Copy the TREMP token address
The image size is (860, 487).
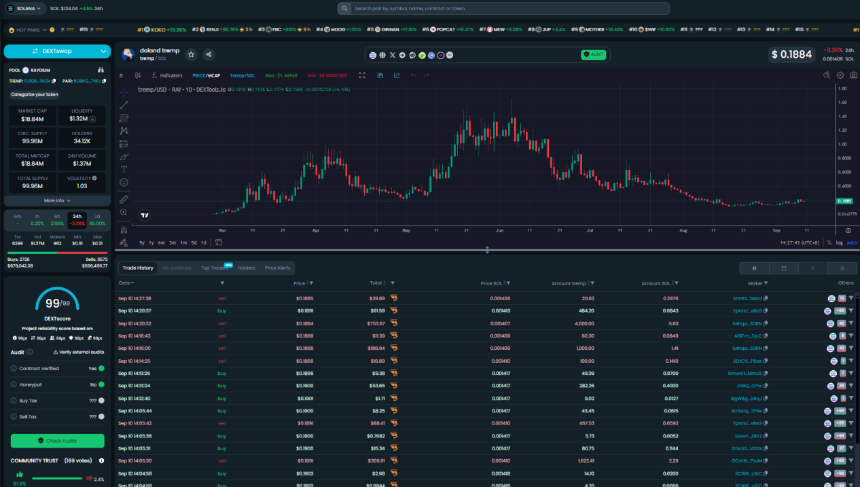click(54, 81)
